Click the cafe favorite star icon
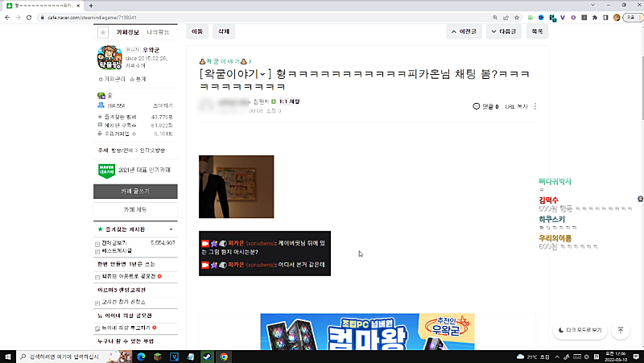Screen dimensions: 644x363 coord(102,32)
